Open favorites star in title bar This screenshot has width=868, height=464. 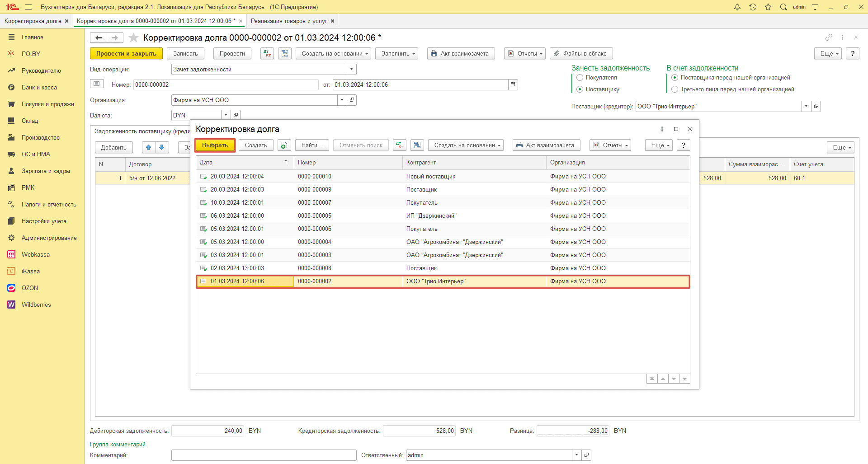[x=768, y=7]
